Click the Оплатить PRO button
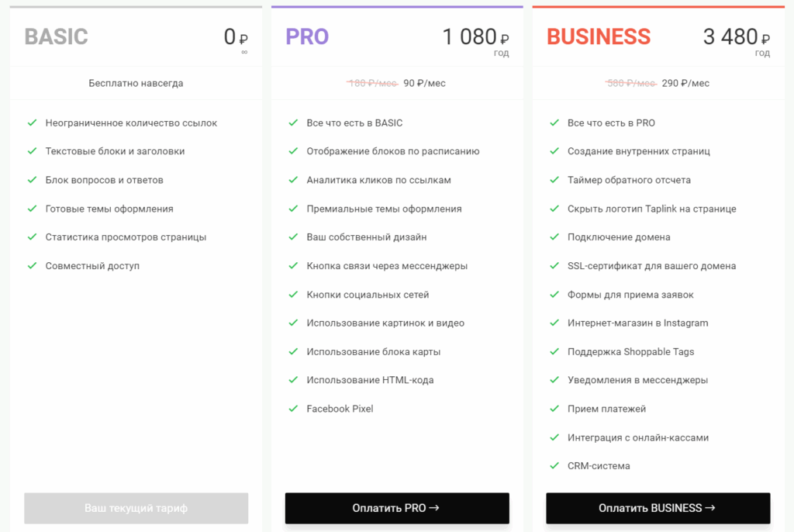 [x=396, y=508]
